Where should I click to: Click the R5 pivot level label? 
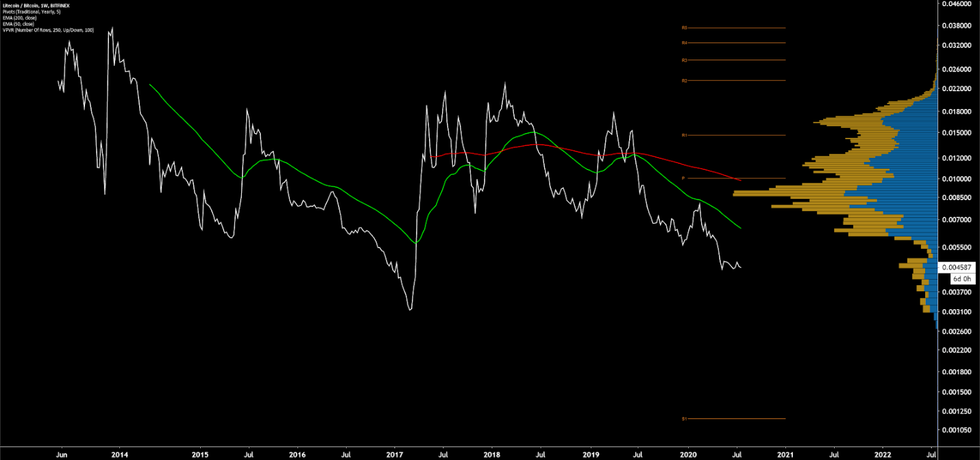684,28
